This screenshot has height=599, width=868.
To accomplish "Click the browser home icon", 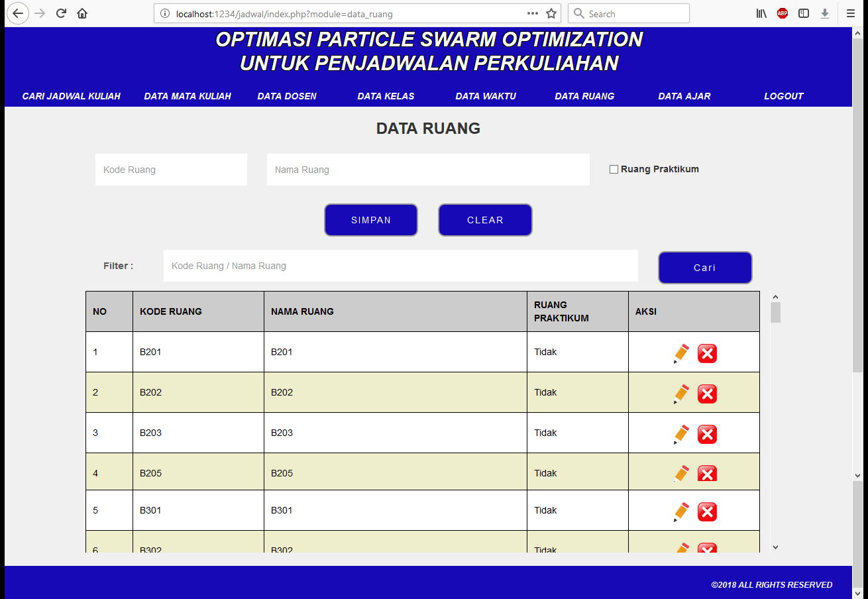I will point(82,13).
